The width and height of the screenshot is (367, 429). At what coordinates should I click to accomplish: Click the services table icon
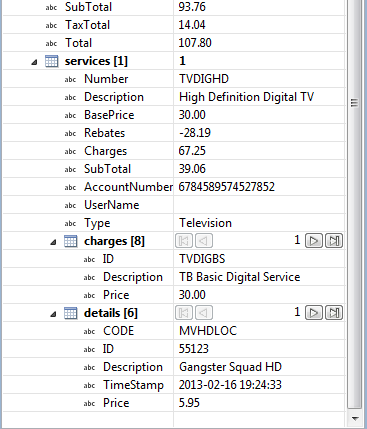[x=52, y=61]
